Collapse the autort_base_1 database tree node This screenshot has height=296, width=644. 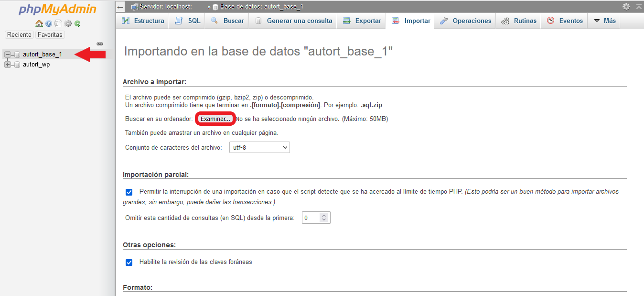tap(8, 55)
